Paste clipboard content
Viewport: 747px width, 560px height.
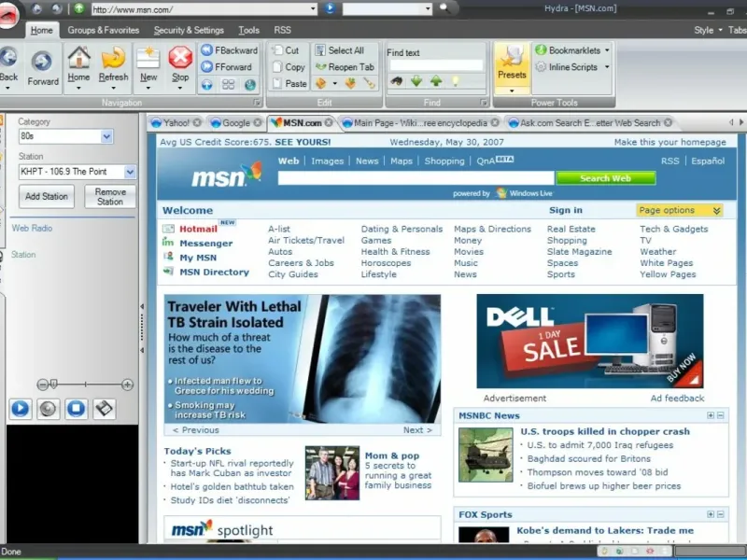tap(289, 83)
